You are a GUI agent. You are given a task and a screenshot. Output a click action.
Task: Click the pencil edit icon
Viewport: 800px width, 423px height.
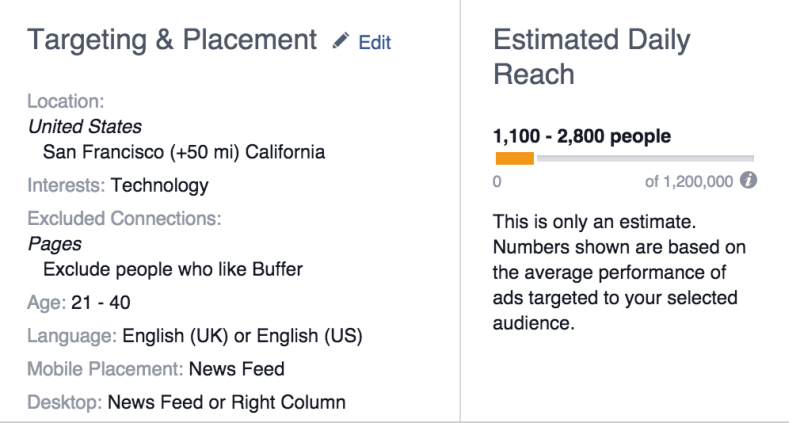[x=340, y=40]
